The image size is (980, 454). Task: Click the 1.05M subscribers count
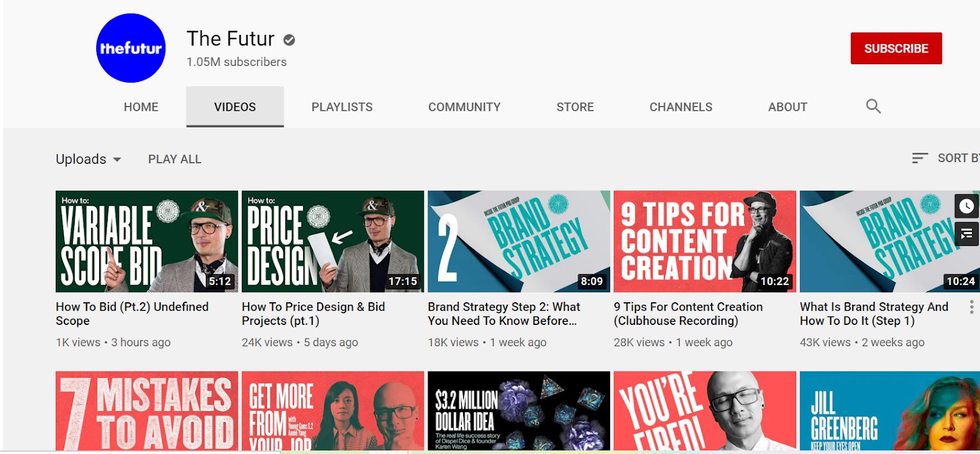point(236,62)
